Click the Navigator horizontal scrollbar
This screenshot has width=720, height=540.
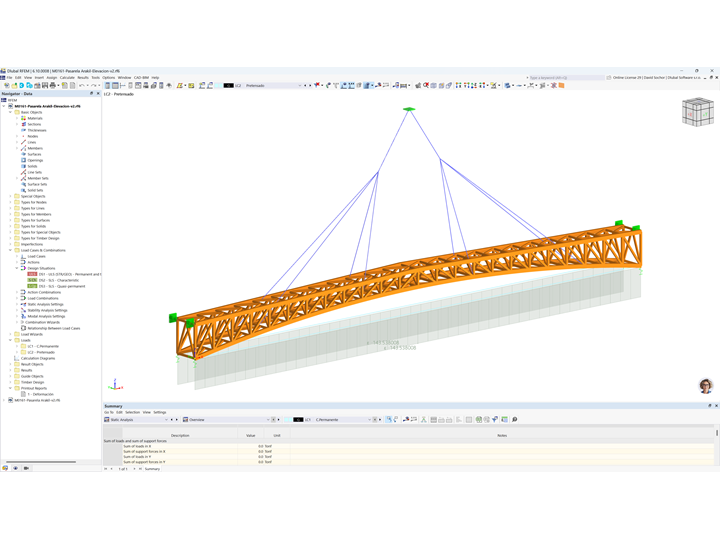pyautogui.click(x=41, y=461)
